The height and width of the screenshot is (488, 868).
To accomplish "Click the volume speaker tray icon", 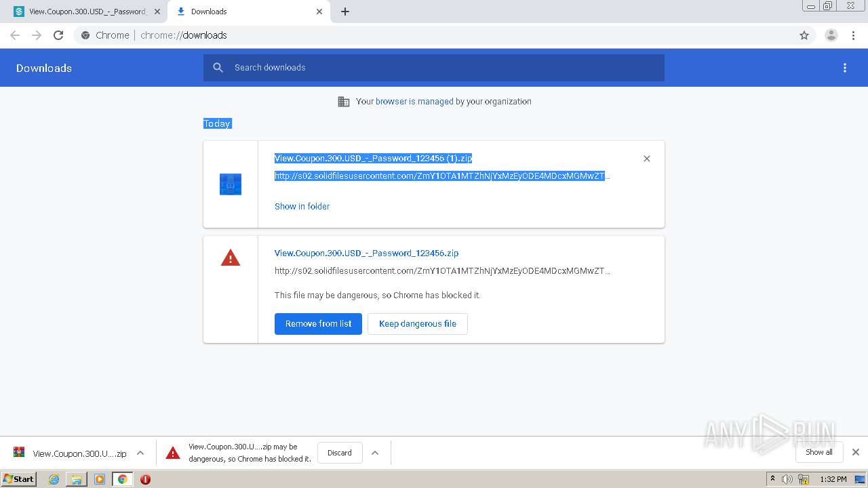I will [787, 479].
